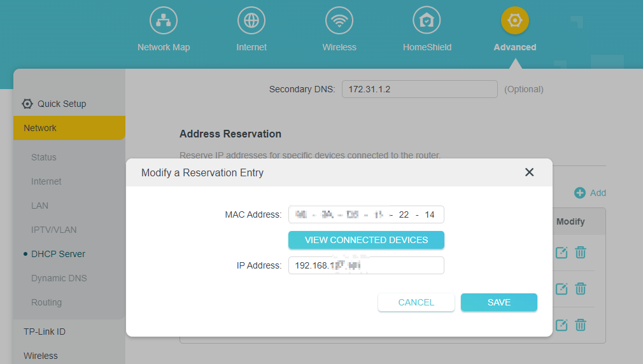Viewport: 643px width, 364px height.
Task: Click the IP Address input field
Action: [366, 265]
